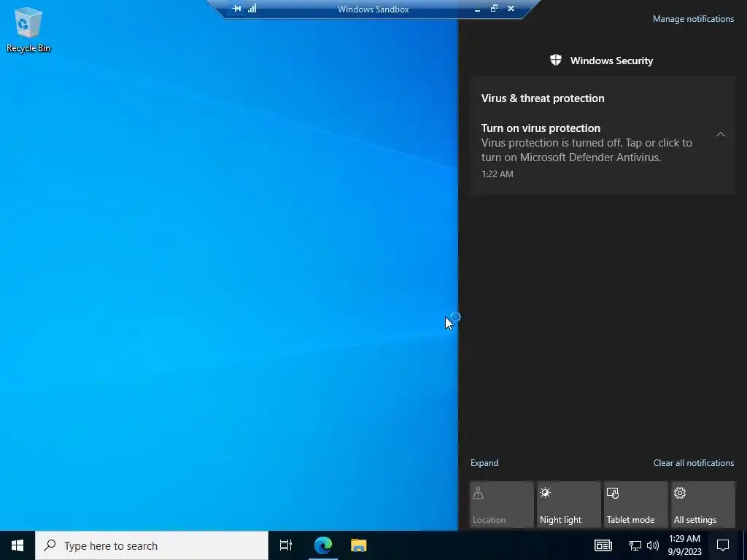Screen dimensions: 747x560
Task: Open the Turn on virus protection notification
Action: [x=603, y=151]
